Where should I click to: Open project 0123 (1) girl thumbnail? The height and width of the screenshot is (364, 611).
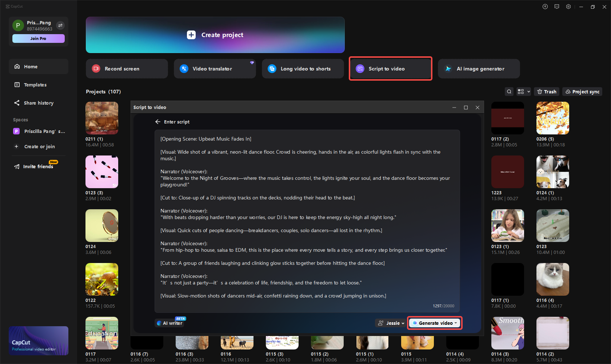[x=508, y=226]
